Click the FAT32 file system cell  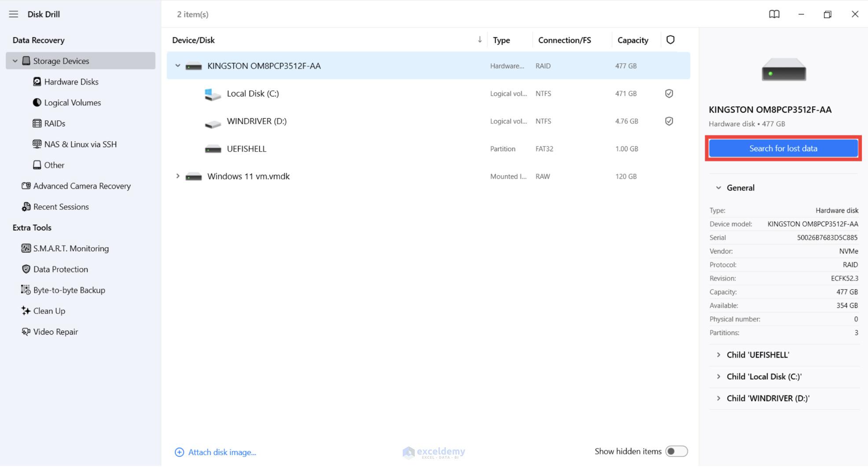(x=544, y=149)
